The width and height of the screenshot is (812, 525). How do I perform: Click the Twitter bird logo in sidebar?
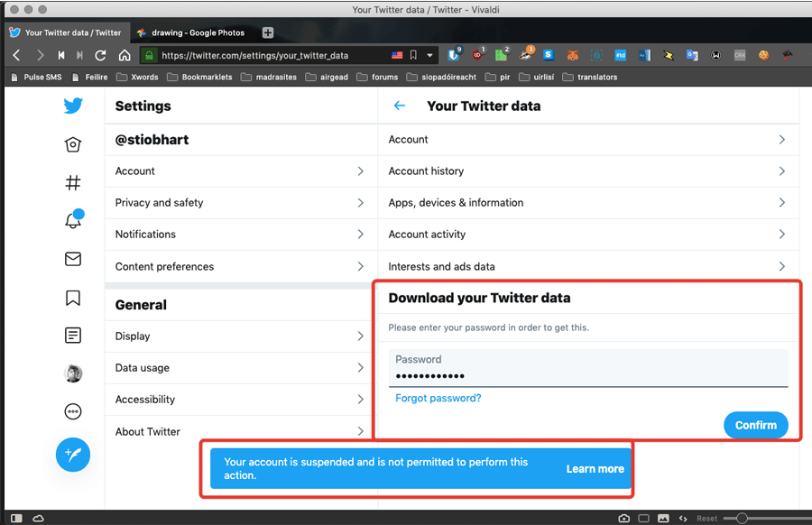[73, 106]
